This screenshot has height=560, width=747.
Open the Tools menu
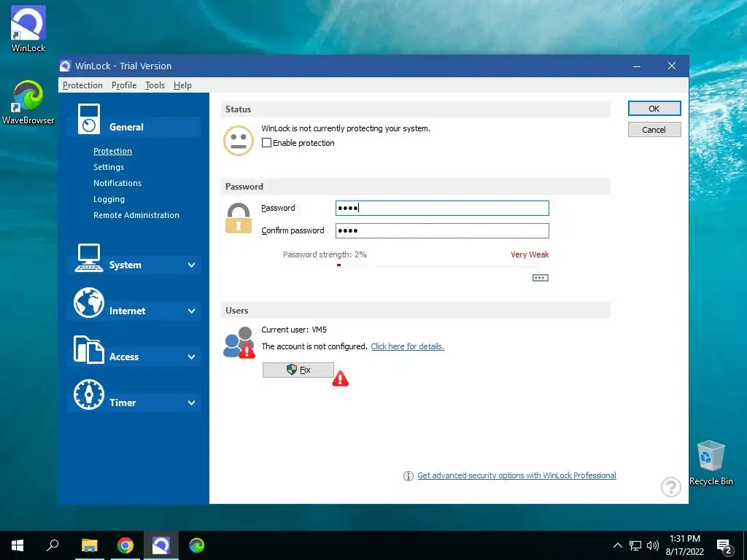tap(155, 85)
